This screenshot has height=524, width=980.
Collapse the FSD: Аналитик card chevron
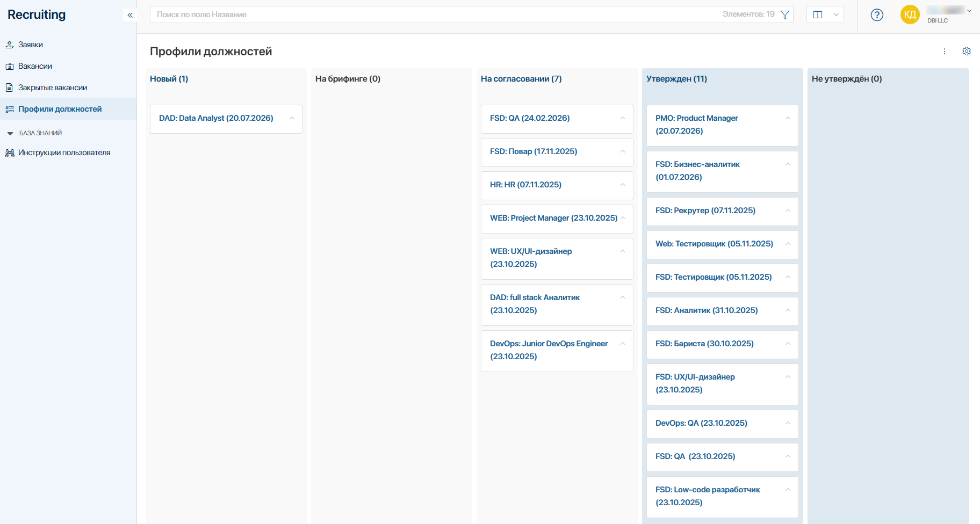pyautogui.click(x=788, y=310)
